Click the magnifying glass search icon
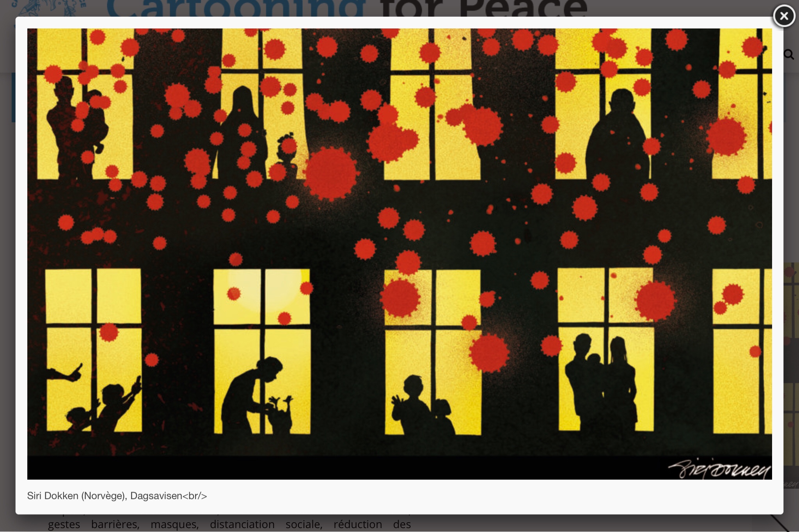The height and width of the screenshot is (532, 799). coord(789,55)
